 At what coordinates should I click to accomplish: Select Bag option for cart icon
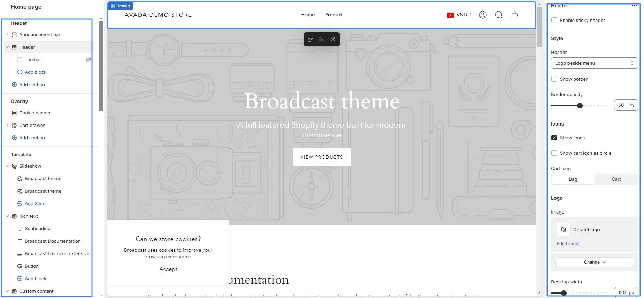coord(573,179)
